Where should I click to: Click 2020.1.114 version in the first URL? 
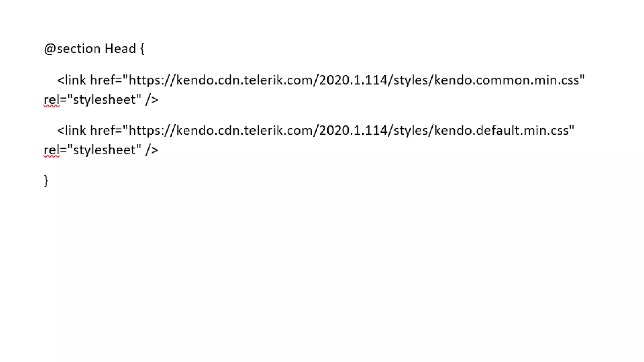pyautogui.click(x=353, y=80)
